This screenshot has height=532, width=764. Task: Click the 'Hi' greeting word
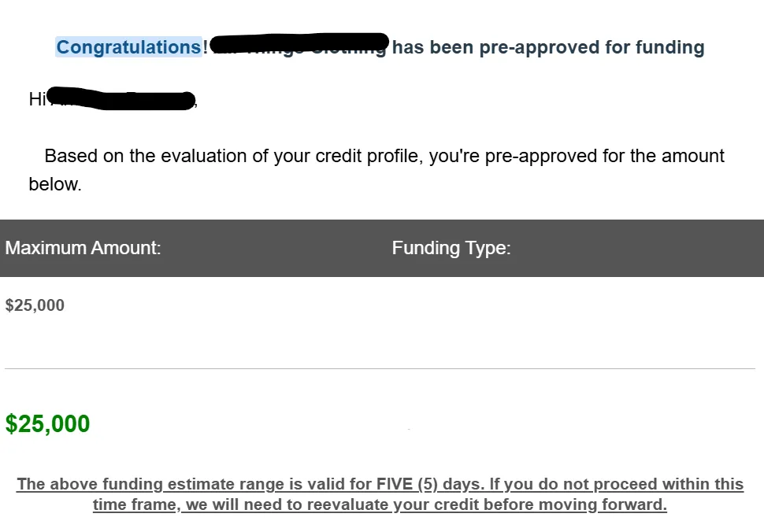pos(37,99)
